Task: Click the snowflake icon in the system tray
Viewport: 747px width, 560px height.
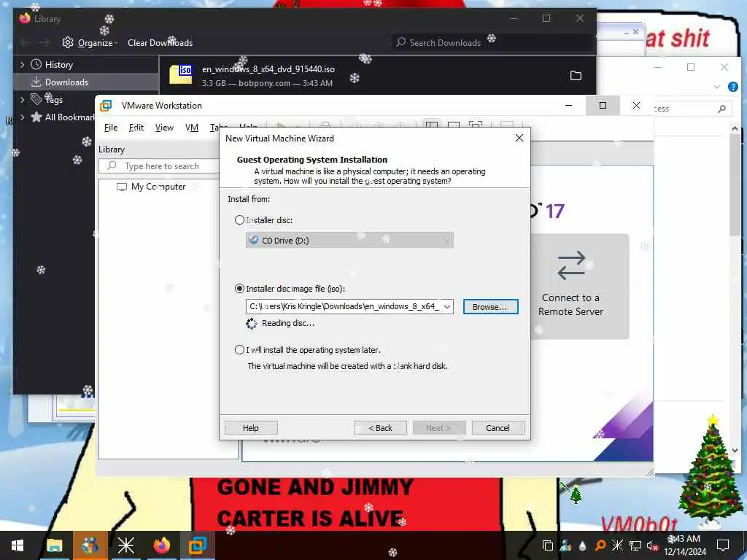Action: point(617,545)
